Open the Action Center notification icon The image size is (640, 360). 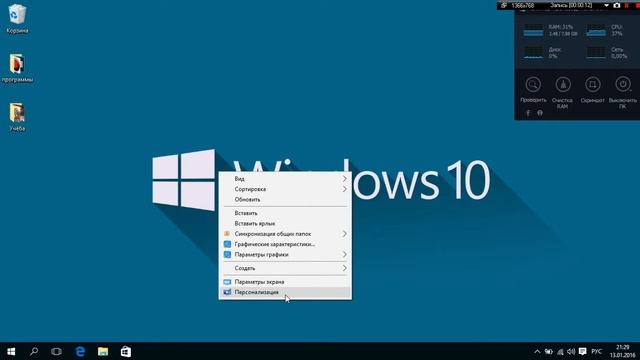(x=582, y=351)
